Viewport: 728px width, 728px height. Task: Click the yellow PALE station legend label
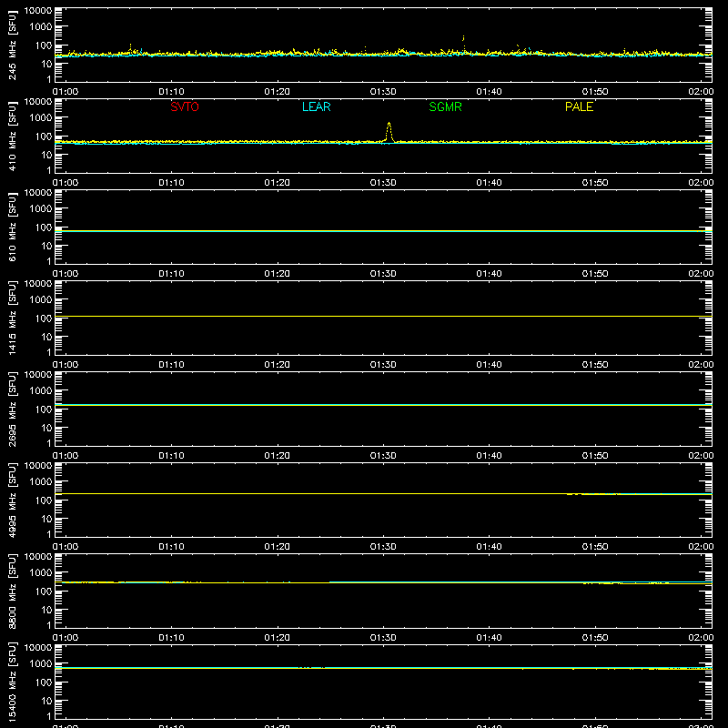579,106
